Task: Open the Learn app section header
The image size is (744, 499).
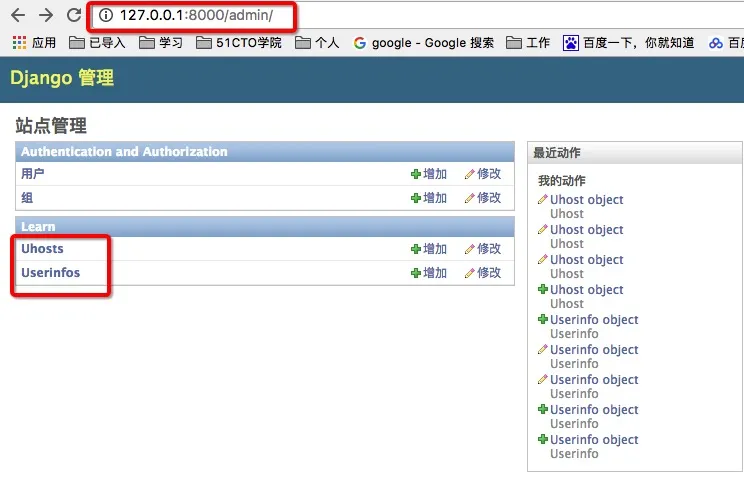Action: coord(38,227)
